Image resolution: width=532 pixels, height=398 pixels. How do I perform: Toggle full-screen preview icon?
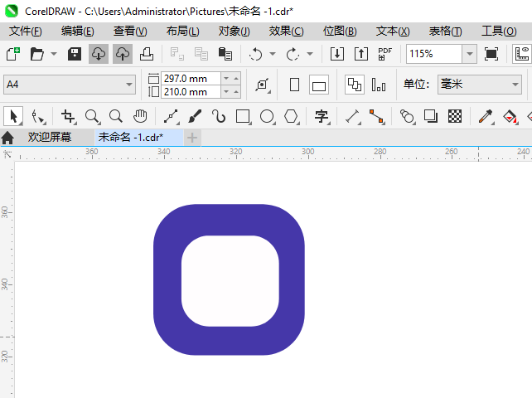click(491, 54)
